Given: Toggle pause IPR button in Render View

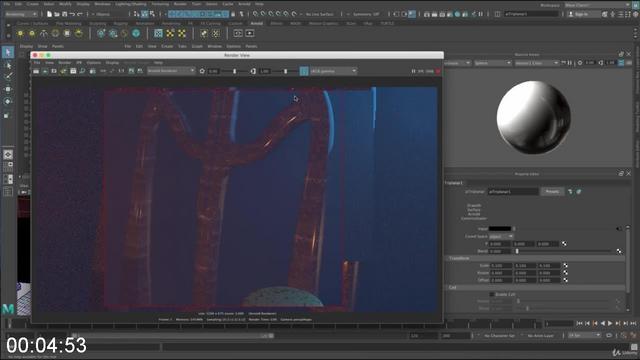Looking at the screenshot, I should [413, 71].
